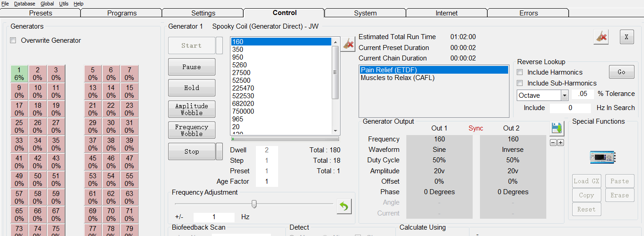This screenshot has height=236, width=644.
Task: Open the Octave dropdown in Reverse Lookup
Action: [564, 95]
